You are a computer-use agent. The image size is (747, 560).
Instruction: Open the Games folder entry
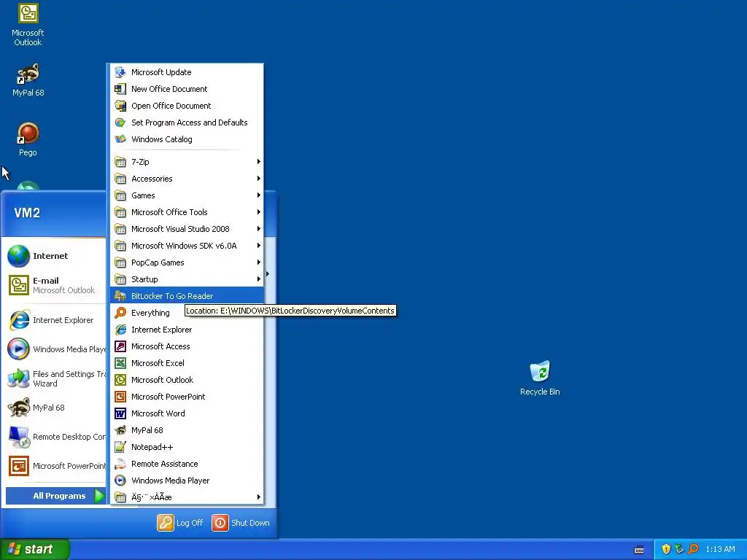pyautogui.click(x=187, y=195)
